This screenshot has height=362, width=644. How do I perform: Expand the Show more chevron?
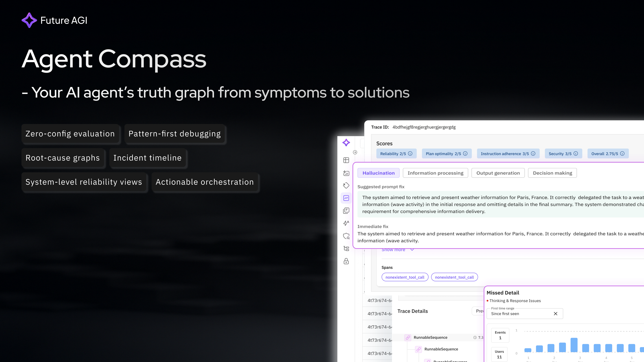click(412, 250)
